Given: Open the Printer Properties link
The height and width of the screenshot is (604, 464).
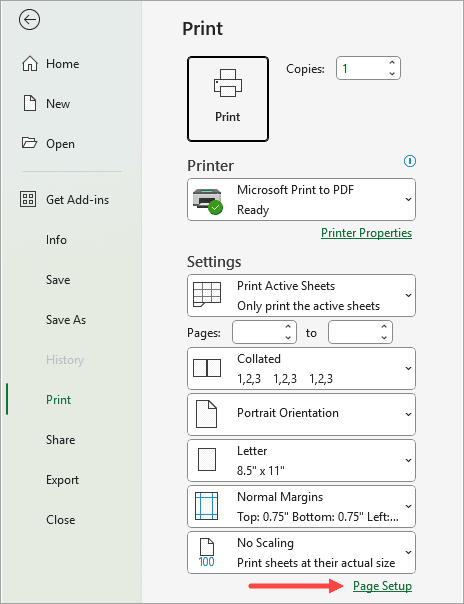Looking at the screenshot, I should [x=366, y=233].
